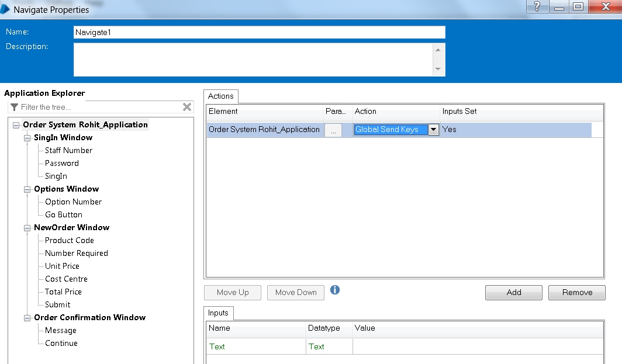Click the filter funnel icon in Application Explorer

14,107
